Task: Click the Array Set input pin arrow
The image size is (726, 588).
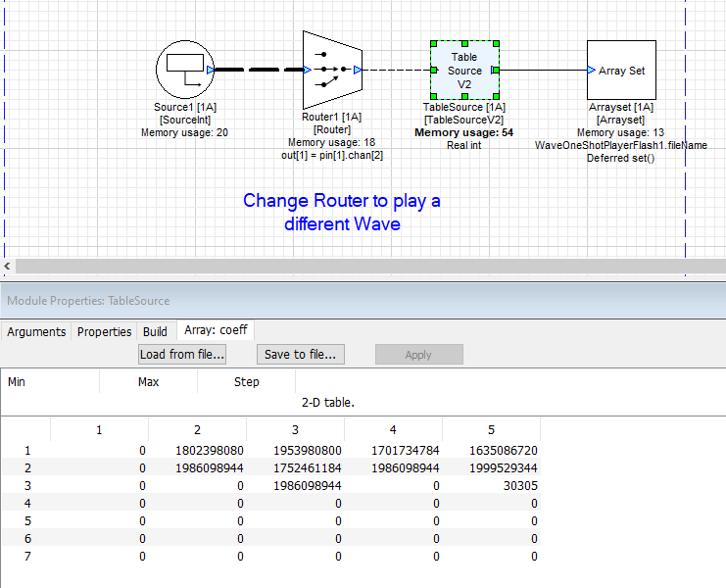Action: pos(591,70)
